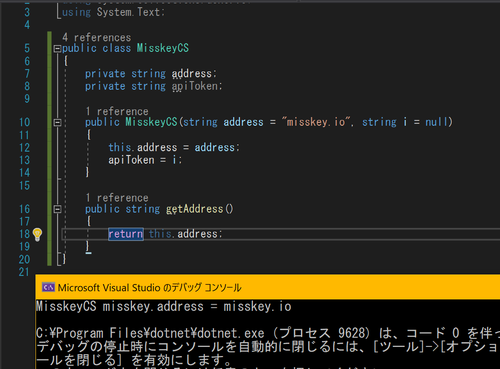Viewport: 500px width, 369px height.
Task: Open '1 reference' link above getAddress
Action: point(117,198)
